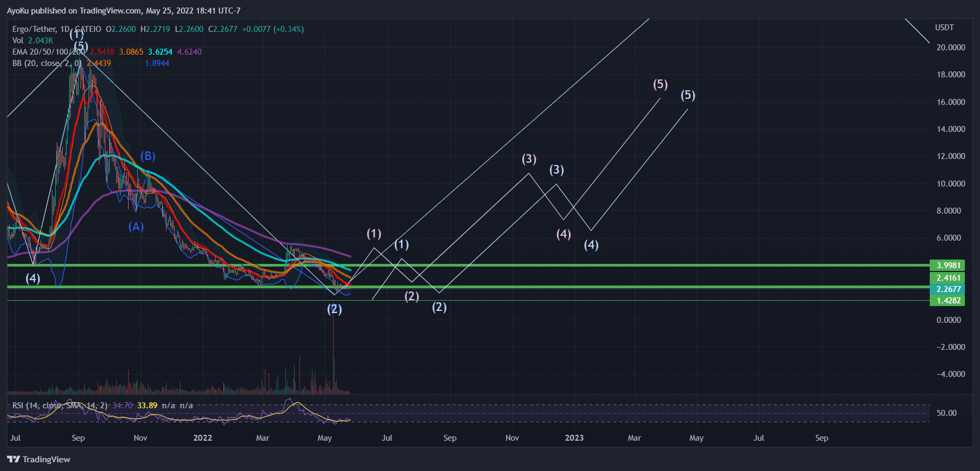Select the Ergo/Tether, 1D, GATEIO chart title
Viewport: 980px width, 471px height.
pyautogui.click(x=57, y=29)
